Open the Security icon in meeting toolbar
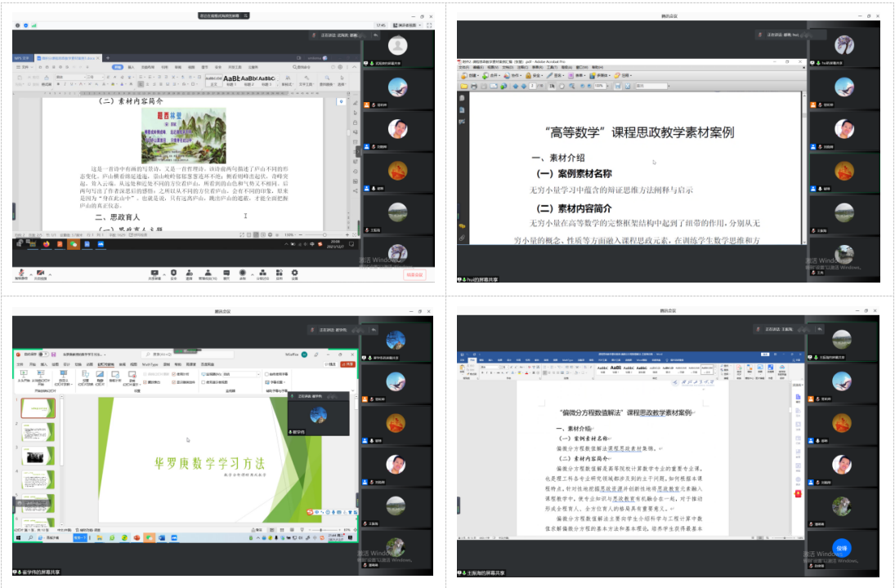 pos(173,274)
